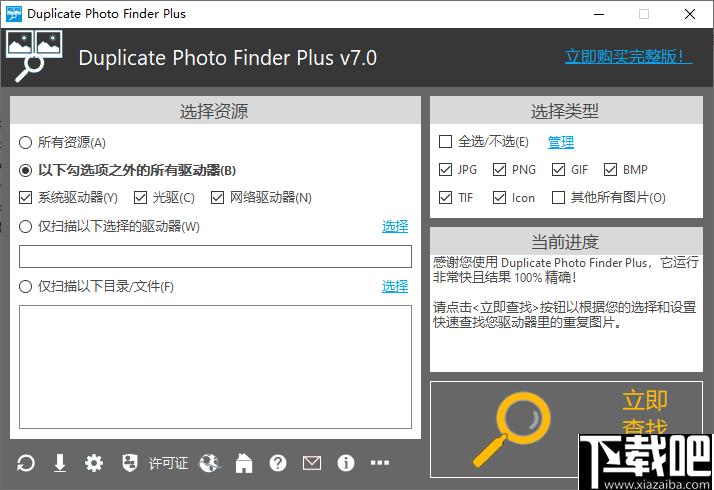The image size is (714, 490).
Task: Click the directory/file list box
Action: click(215, 367)
